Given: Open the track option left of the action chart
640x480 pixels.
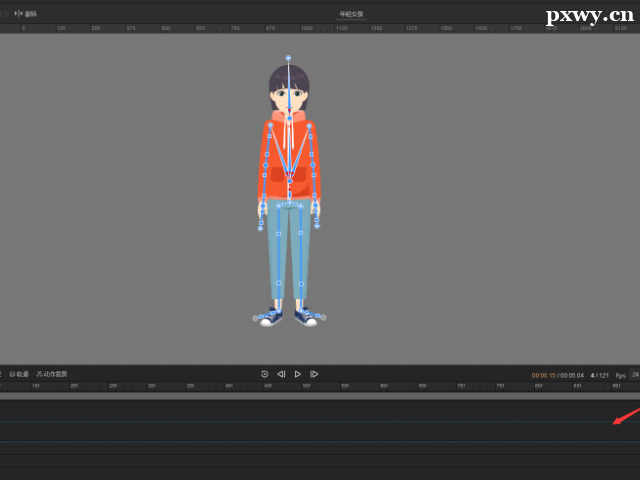Looking at the screenshot, I should click(19, 374).
